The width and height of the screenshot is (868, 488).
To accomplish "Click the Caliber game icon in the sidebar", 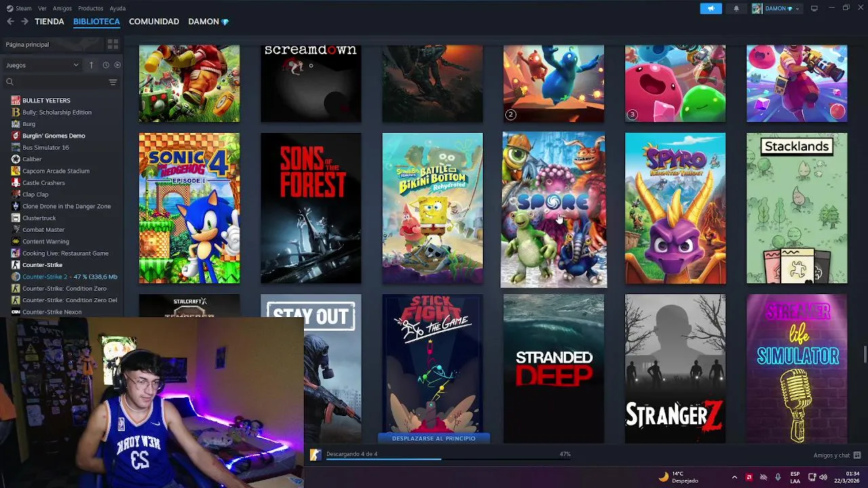I will coord(16,159).
